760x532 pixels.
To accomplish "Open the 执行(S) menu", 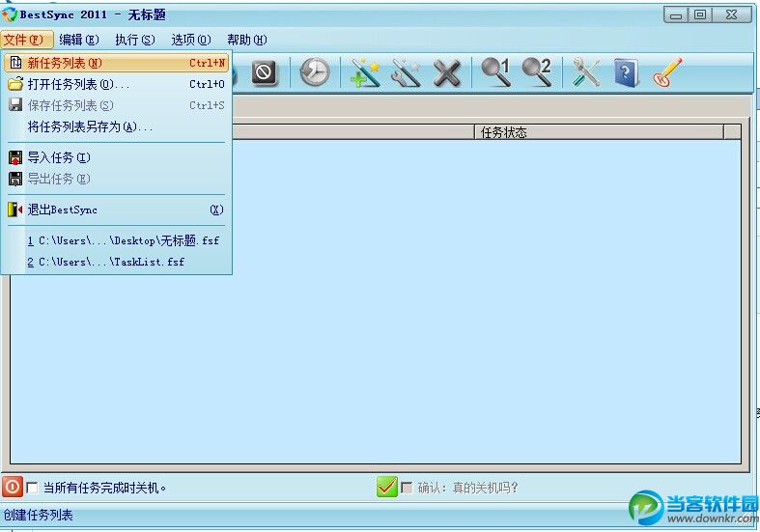I will 135,40.
